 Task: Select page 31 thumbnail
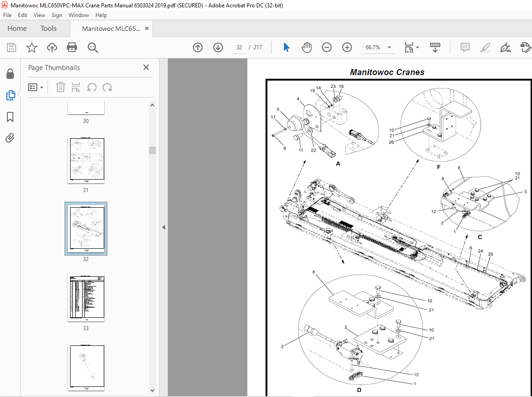point(86,160)
